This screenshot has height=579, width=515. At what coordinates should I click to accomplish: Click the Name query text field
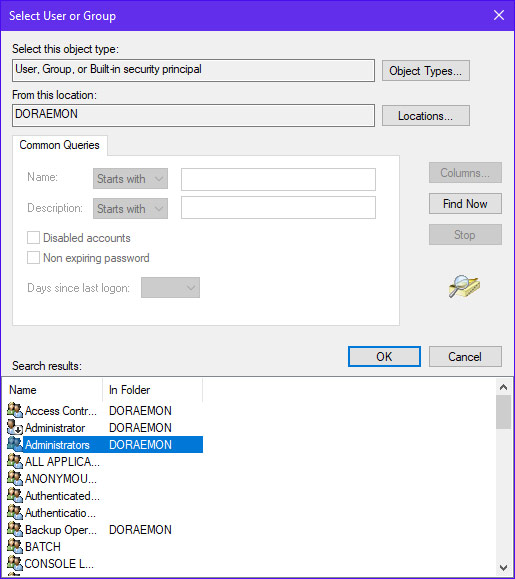point(278,179)
